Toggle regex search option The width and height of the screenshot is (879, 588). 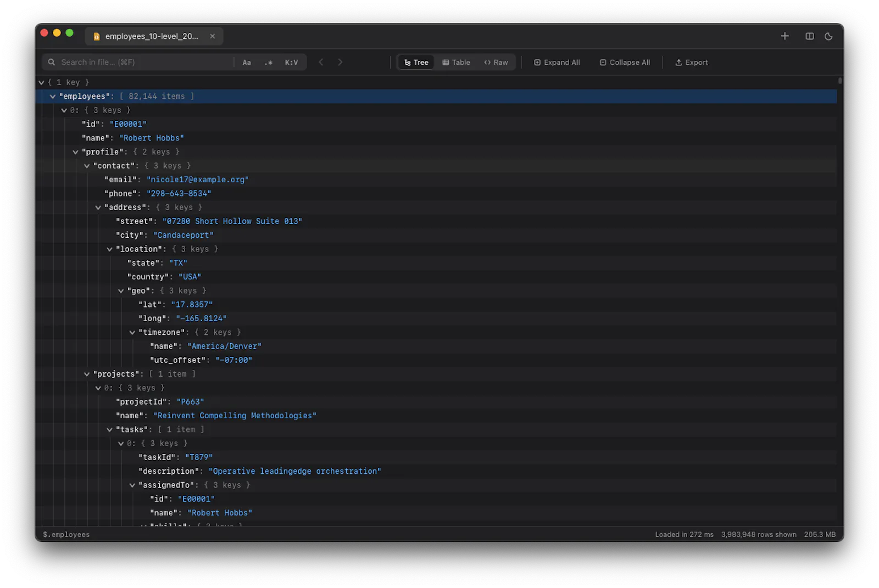269,63
